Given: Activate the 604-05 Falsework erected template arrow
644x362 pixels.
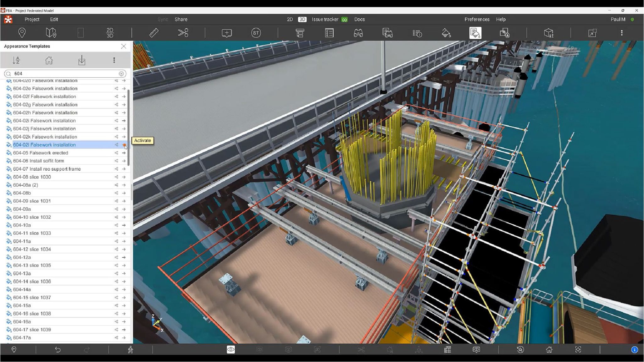Looking at the screenshot, I should pos(124,153).
